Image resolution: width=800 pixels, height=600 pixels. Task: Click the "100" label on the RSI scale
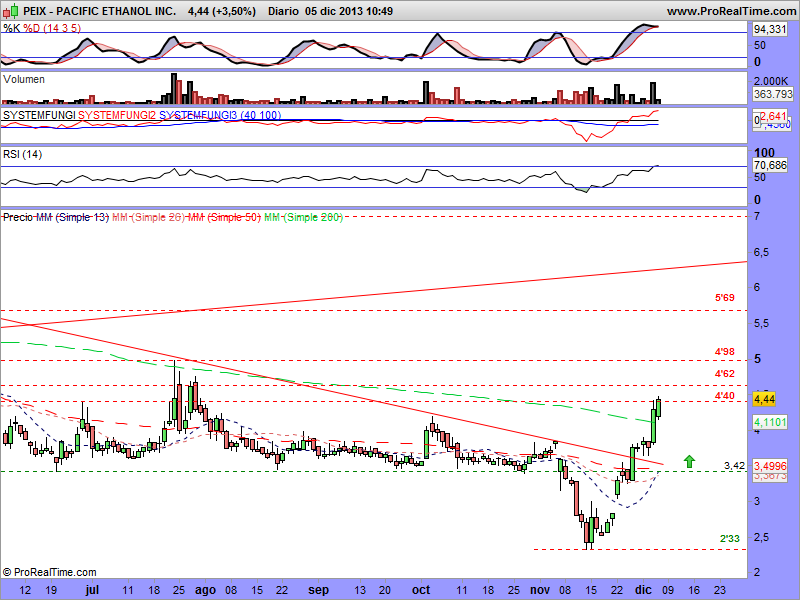tap(764, 153)
